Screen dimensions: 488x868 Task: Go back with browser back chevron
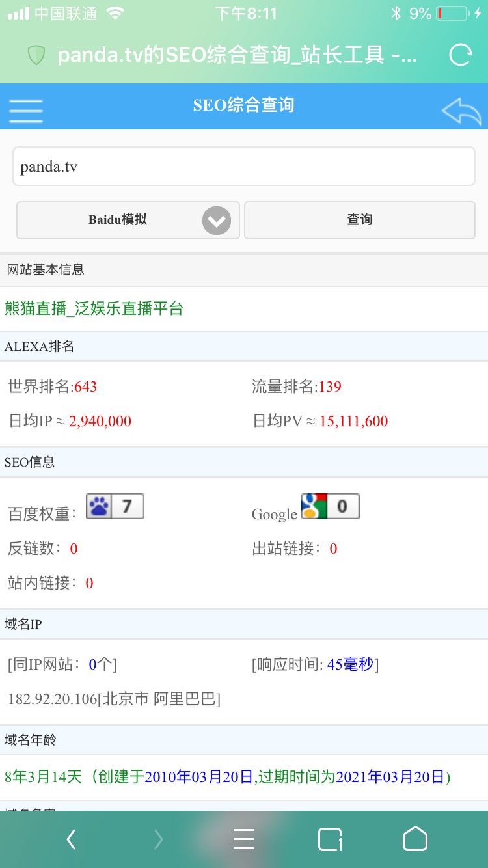tap(71, 840)
